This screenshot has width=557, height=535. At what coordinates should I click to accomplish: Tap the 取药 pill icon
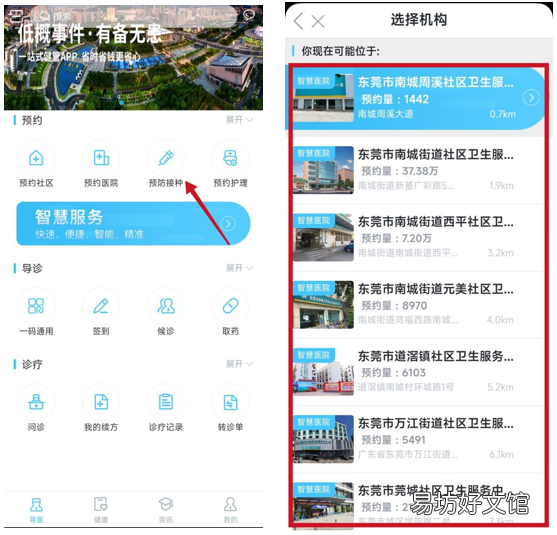click(231, 306)
